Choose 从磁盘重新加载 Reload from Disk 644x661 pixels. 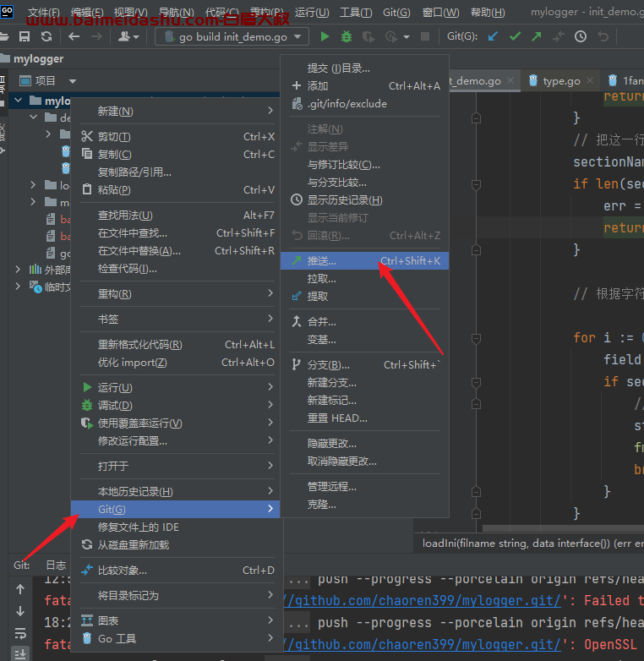pos(177,544)
